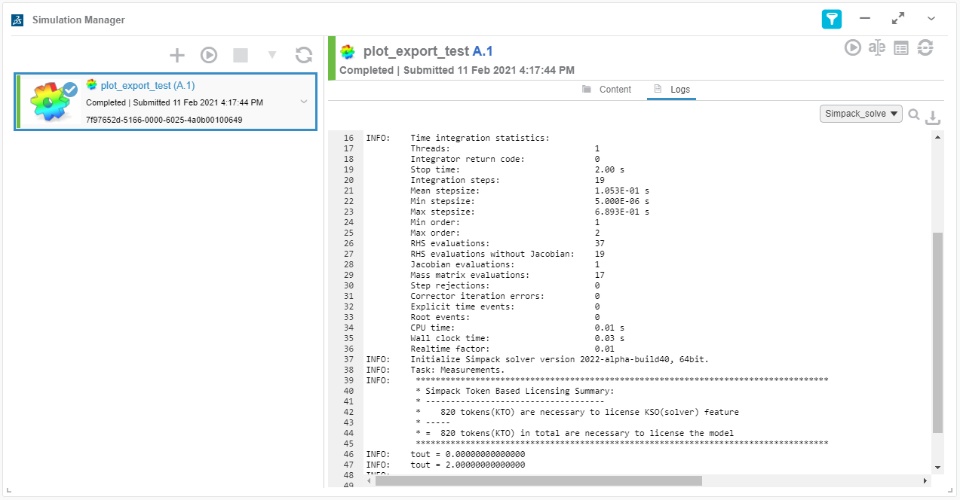Download the log file
Image resolution: width=960 pixels, height=500 pixels.
click(x=932, y=117)
